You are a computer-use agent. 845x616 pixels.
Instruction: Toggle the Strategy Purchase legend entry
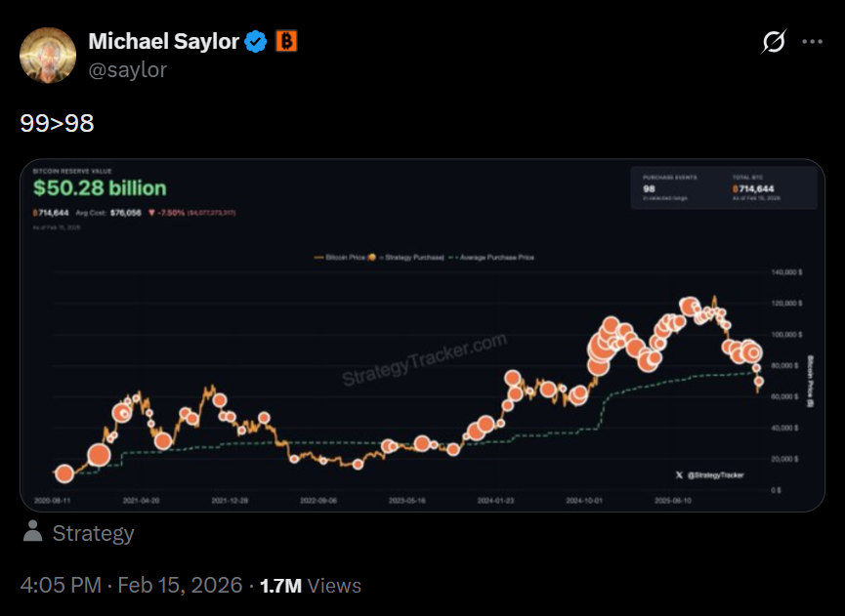(406, 258)
